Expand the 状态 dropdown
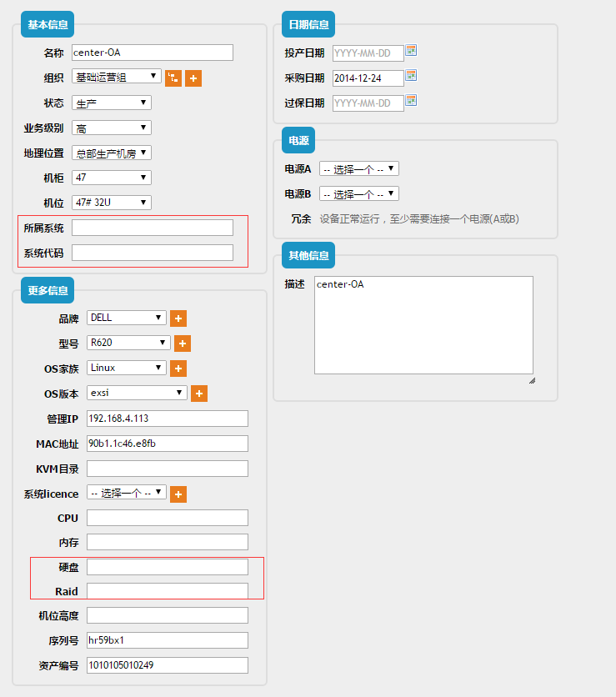Viewport: 616px width, 697px height. coord(112,103)
